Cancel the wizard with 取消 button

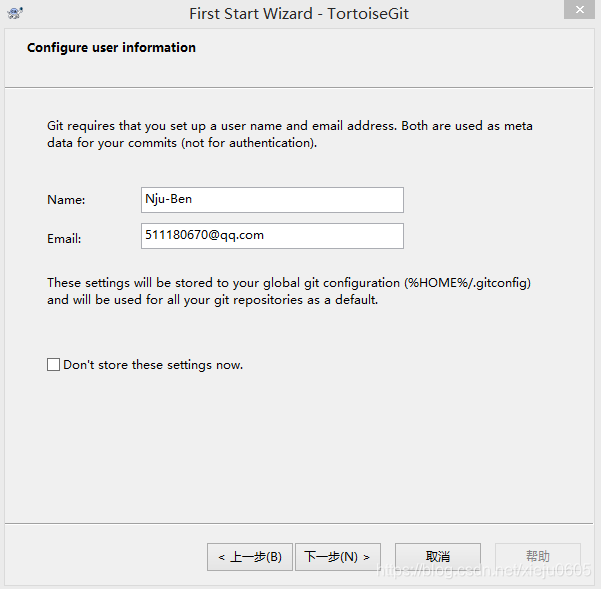click(438, 557)
